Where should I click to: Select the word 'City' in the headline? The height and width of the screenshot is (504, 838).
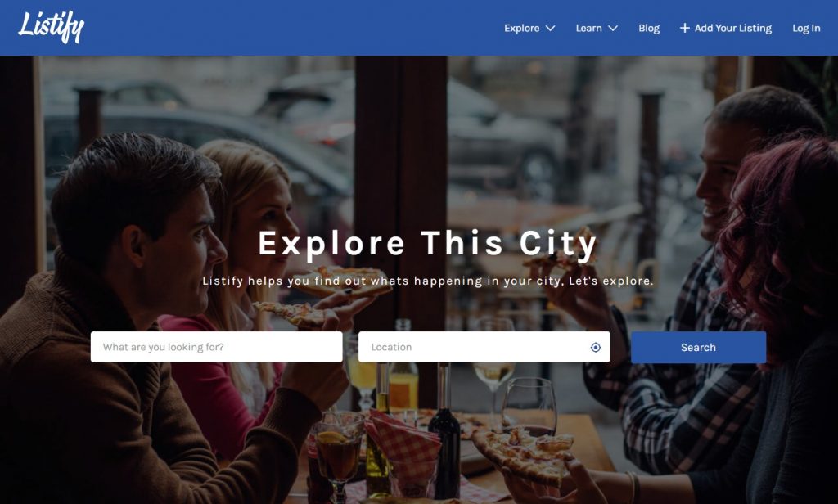tap(558, 245)
